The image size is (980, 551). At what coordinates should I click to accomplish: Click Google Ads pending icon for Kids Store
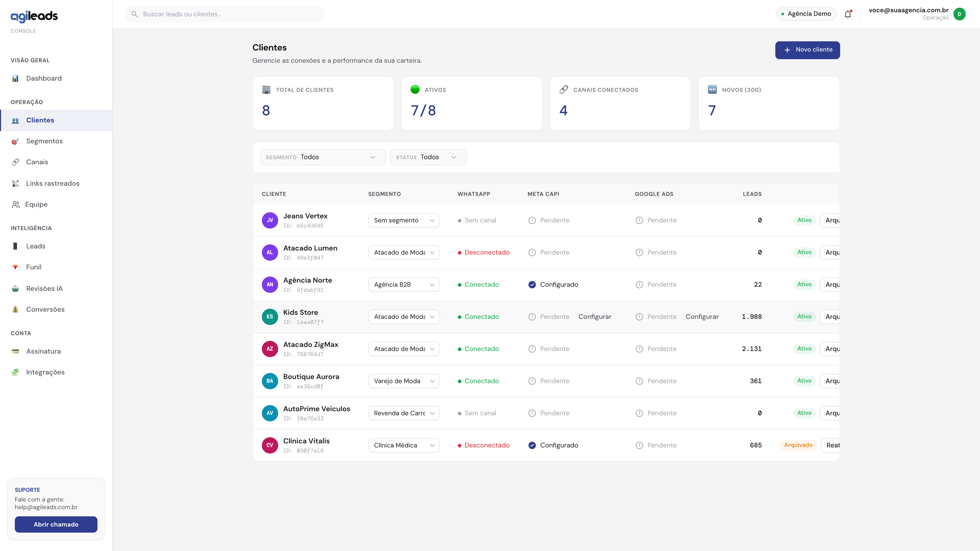point(639,317)
